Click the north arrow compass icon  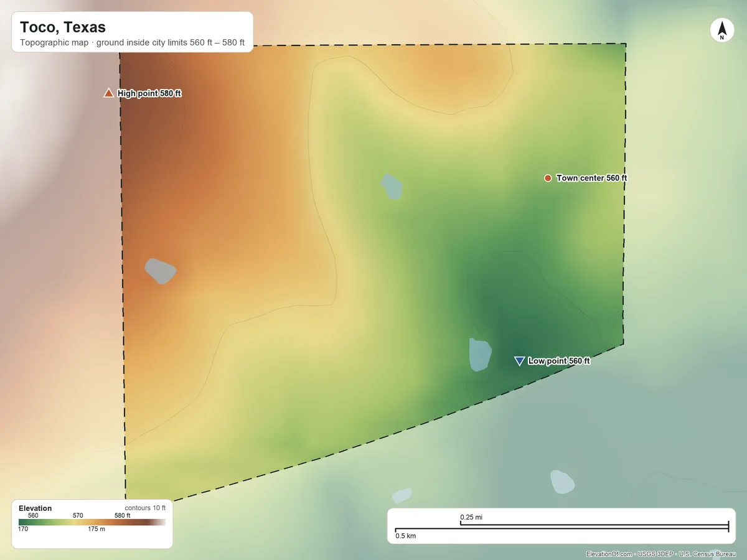(x=721, y=30)
